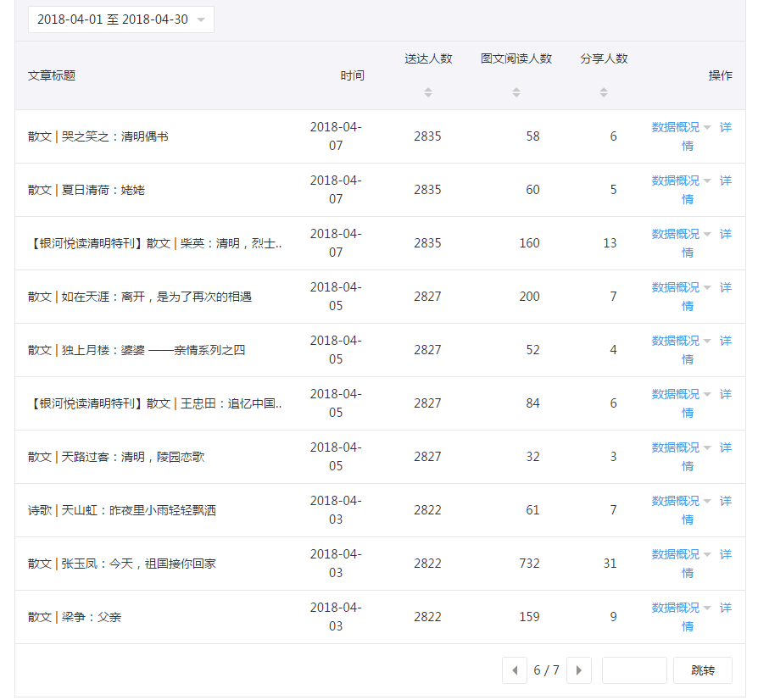Select title 散文 | 夏日清荷：姥姥
Viewport: 758px width, 700px height.
(x=86, y=190)
